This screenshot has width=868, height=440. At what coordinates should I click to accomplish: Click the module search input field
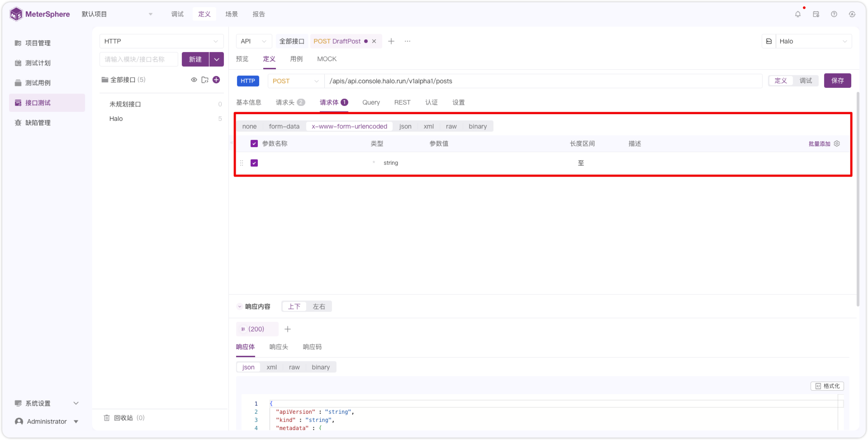(139, 59)
